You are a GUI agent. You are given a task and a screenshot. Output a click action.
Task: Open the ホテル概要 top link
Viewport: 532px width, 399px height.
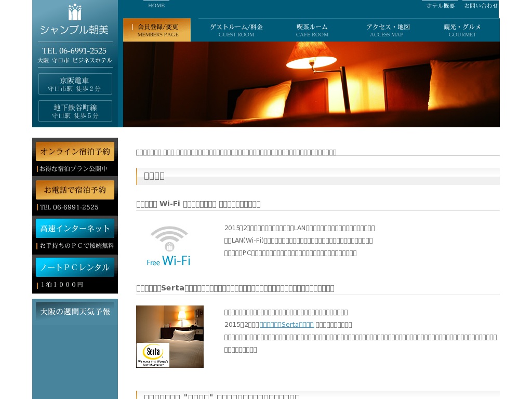click(x=441, y=5)
